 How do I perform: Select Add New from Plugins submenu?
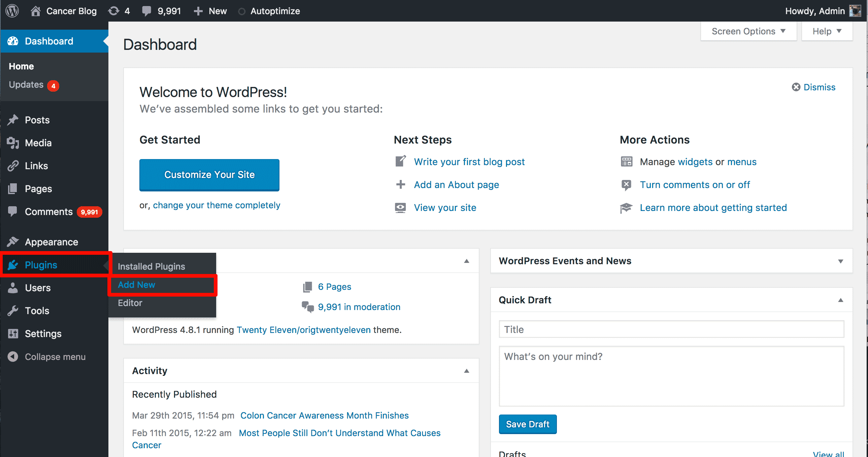pos(136,284)
